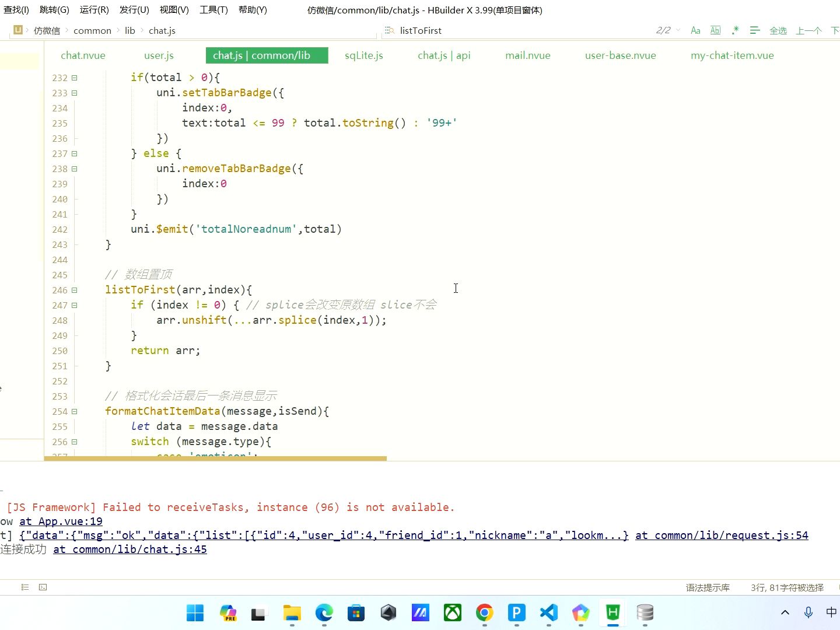Go to previous match with 上一个
The height and width of the screenshot is (630, 840).
click(808, 30)
